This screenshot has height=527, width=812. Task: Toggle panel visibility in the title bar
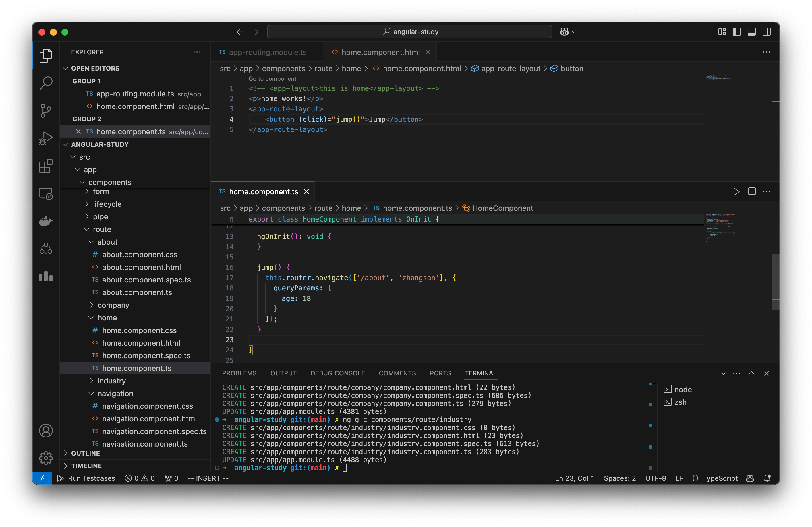752,31
